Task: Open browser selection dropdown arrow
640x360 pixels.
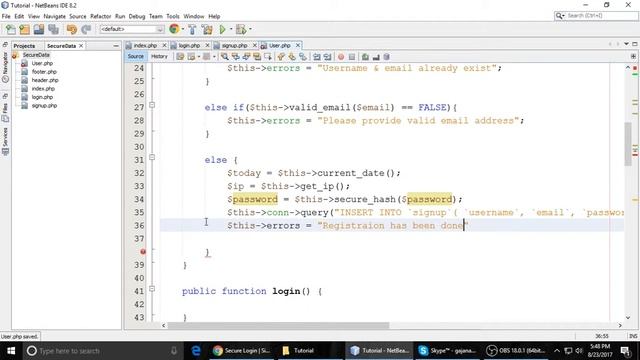Action: point(182,29)
